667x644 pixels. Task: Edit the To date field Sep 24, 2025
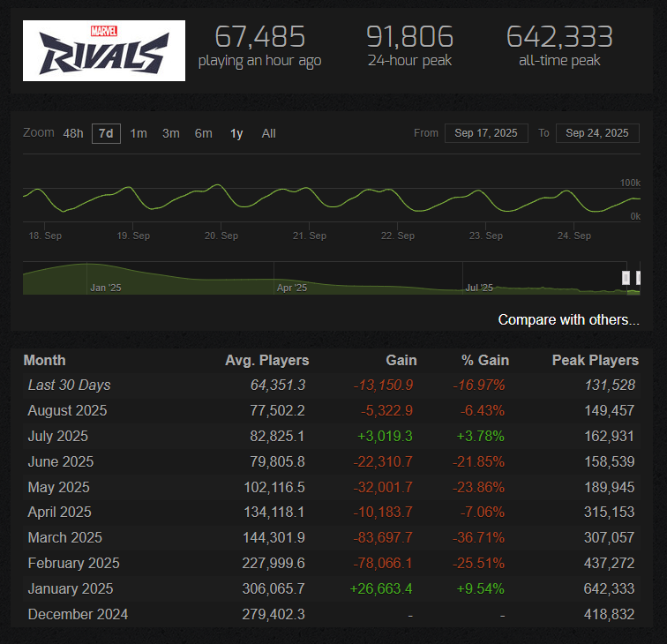[x=597, y=133]
